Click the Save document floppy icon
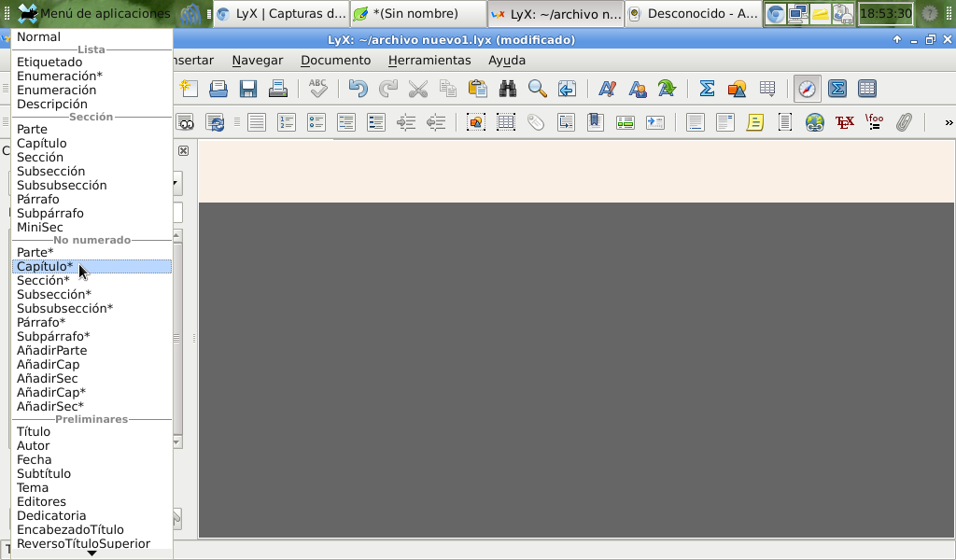956x560 pixels. [247, 89]
